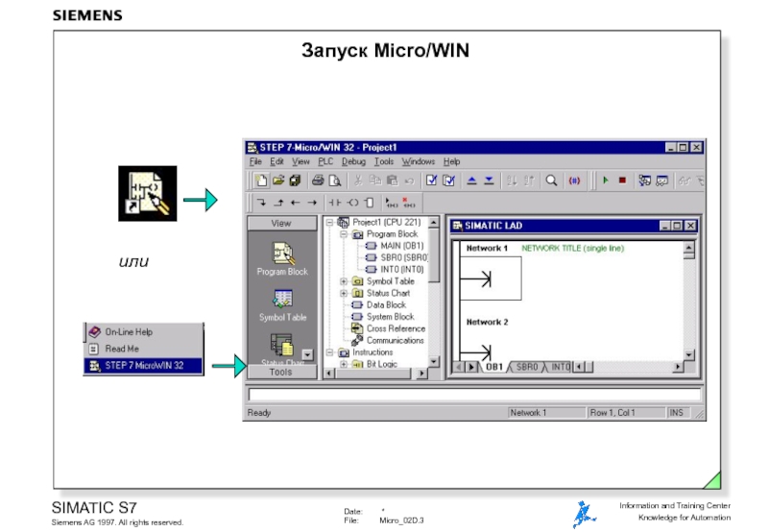Click the Open Project folder icon
The width and height of the screenshot is (768, 532).
click(278, 181)
